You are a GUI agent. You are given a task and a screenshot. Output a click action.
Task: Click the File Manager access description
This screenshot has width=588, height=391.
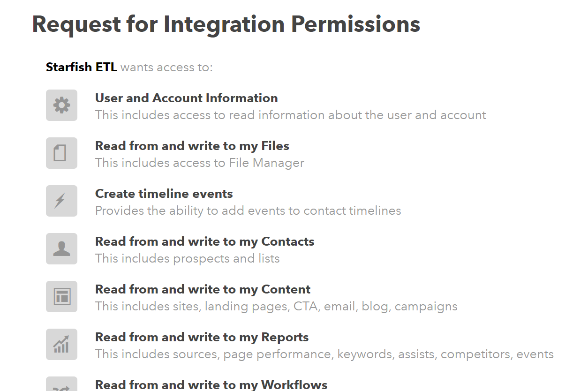click(x=200, y=163)
